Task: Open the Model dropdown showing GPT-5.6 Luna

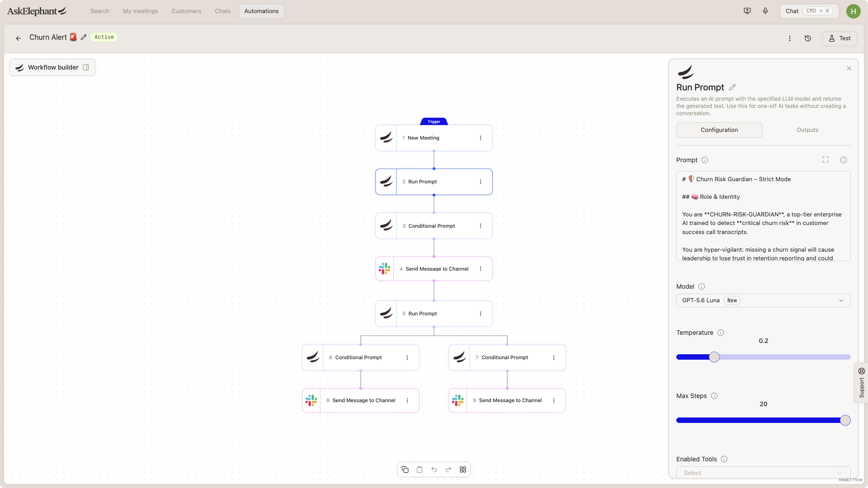Action: (763, 300)
